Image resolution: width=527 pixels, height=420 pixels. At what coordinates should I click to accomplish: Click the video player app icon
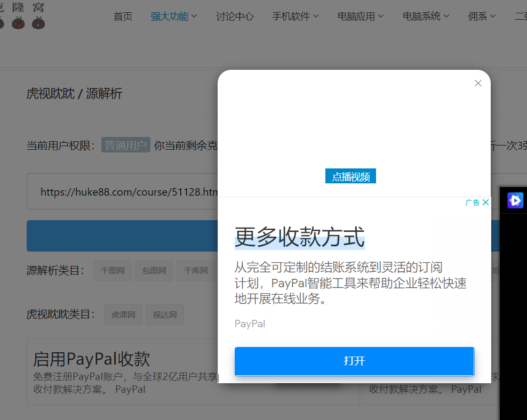[515, 200]
